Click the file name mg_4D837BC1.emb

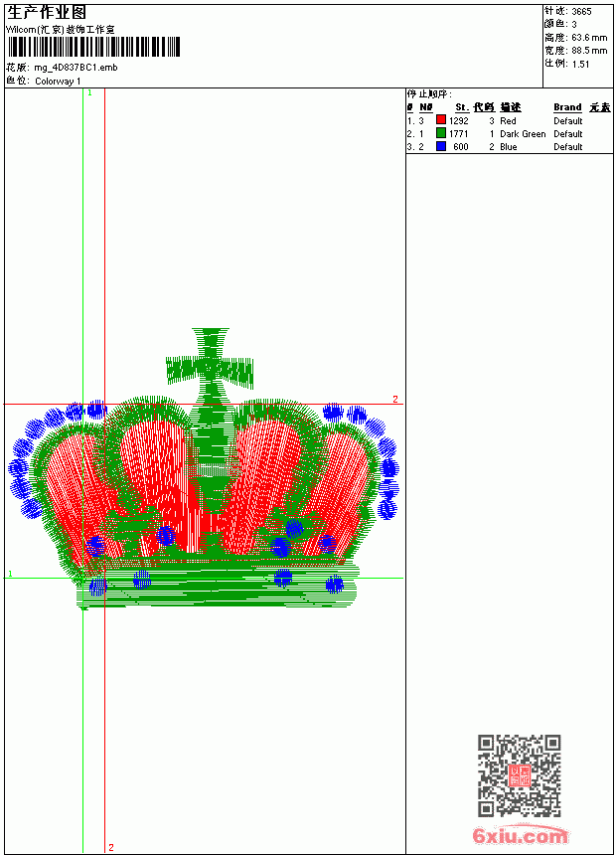click(x=76, y=68)
